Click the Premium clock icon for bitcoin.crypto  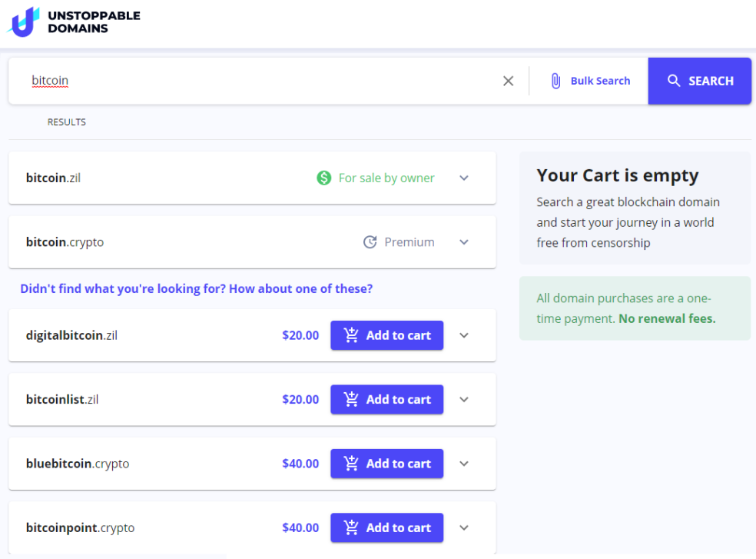pos(370,242)
